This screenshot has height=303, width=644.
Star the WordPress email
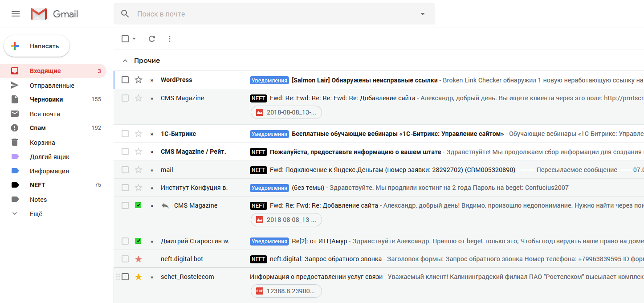pyautogui.click(x=139, y=80)
